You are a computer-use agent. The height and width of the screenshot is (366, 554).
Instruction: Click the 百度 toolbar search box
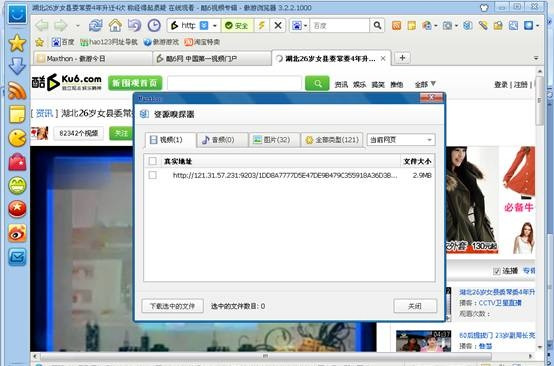point(340,26)
